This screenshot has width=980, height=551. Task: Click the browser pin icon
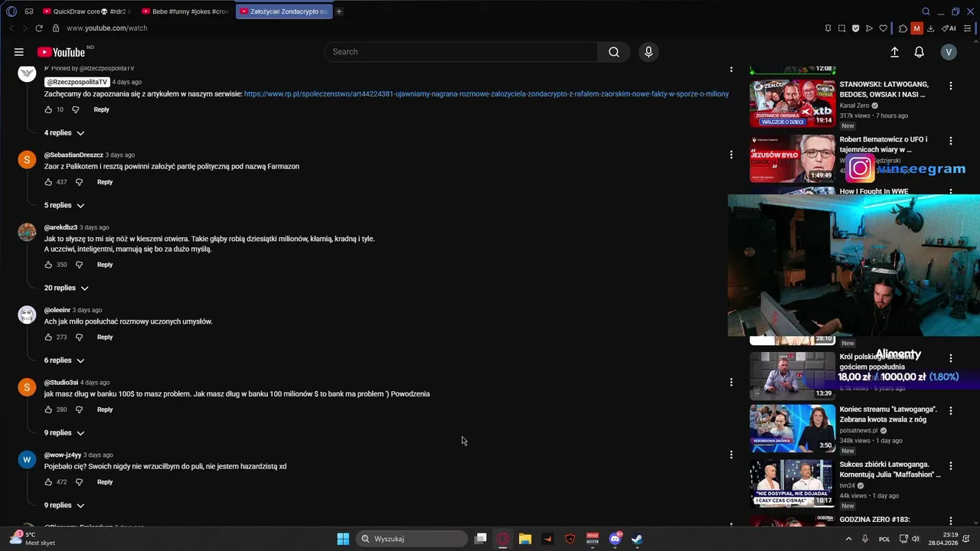(828, 28)
